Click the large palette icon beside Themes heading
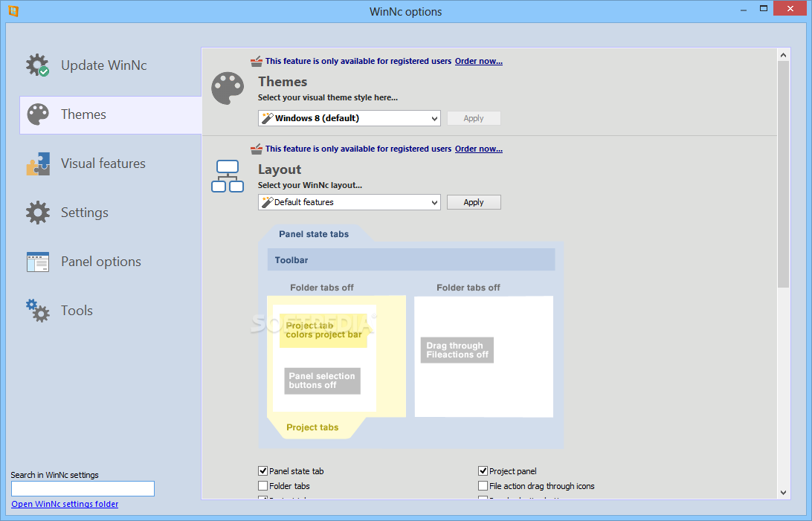Image resolution: width=812 pixels, height=521 pixels. [x=228, y=88]
